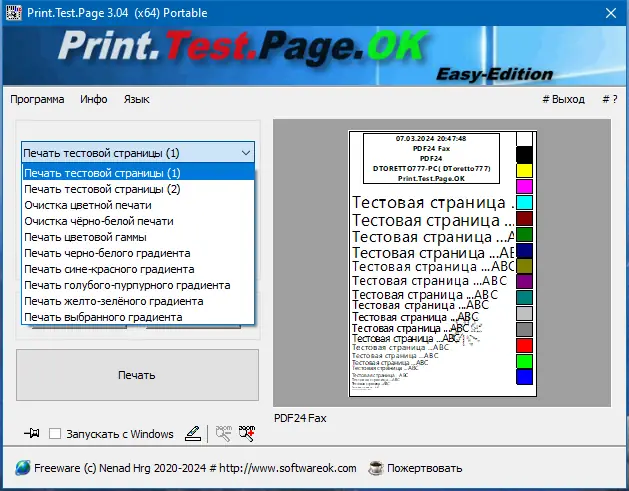Choose Очистка цветной печати

tap(138, 205)
